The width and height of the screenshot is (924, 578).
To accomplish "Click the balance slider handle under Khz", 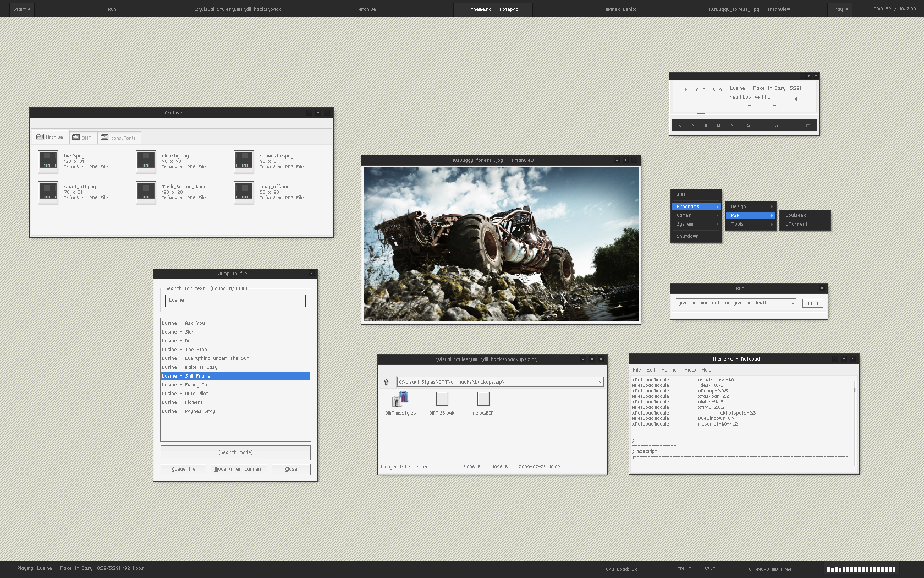I will click(774, 106).
